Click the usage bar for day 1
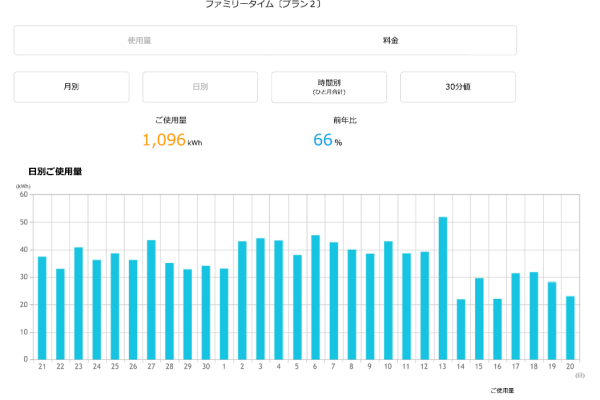The image size is (600, 400). [x=224, y=314]
